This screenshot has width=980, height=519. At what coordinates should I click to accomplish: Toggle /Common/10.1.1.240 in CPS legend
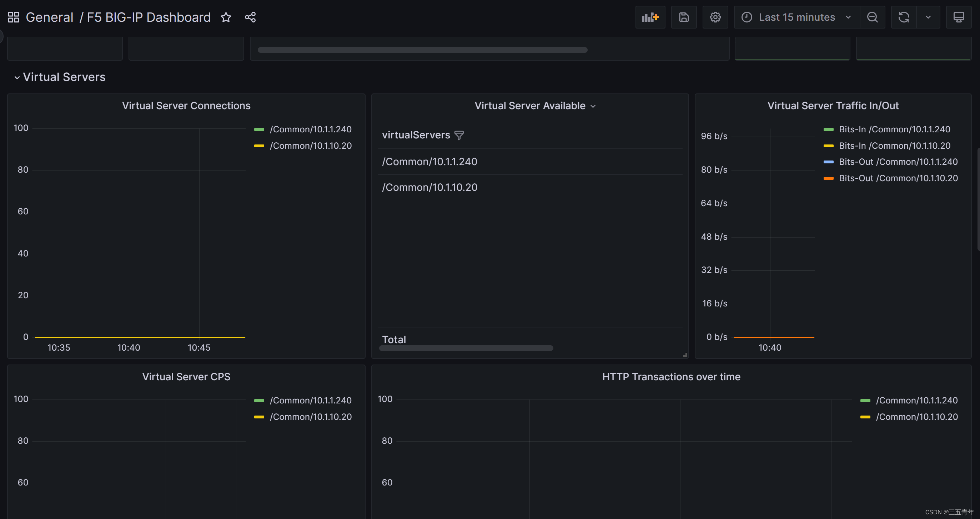311,400
